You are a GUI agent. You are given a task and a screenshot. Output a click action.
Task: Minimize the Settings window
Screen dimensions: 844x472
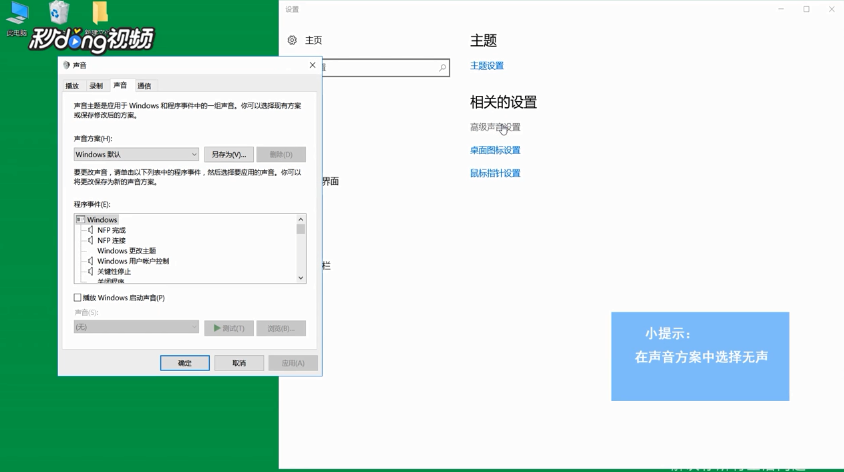(x=781, y=9)
